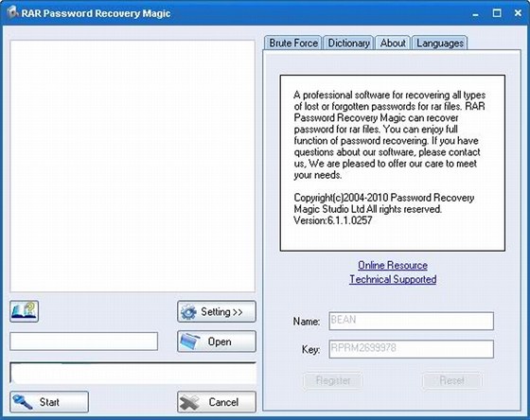Click the Key: label
Viewport: 530px width, 420px height.
tap(310, 349)
